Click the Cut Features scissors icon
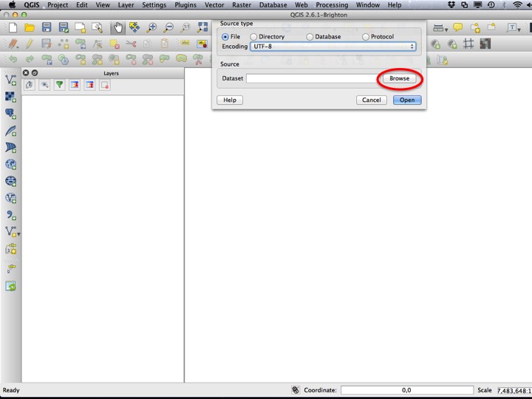Viewport: 532px width, 399px height. point(131,44)
